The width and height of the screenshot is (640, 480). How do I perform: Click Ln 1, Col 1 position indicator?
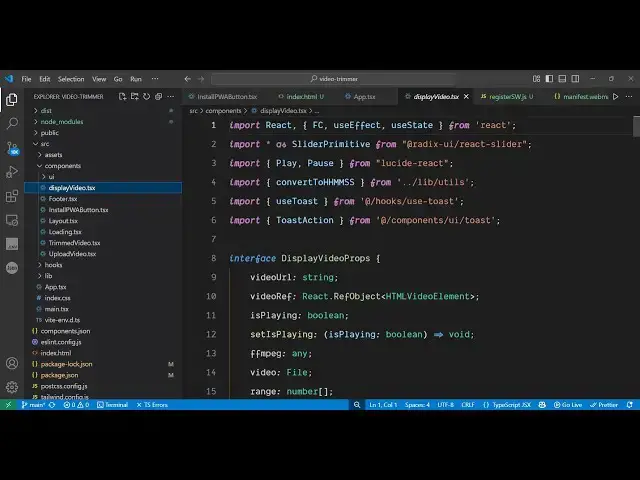(383, 405)
